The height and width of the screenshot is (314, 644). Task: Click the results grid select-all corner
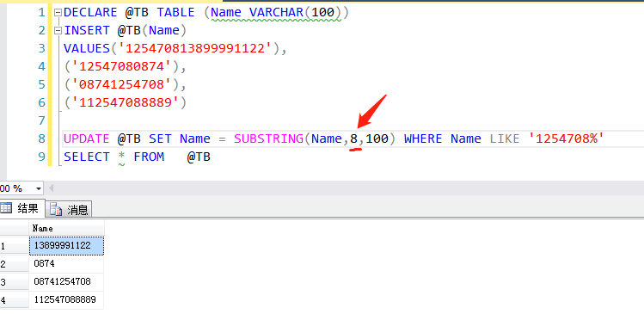pos(15,228)
